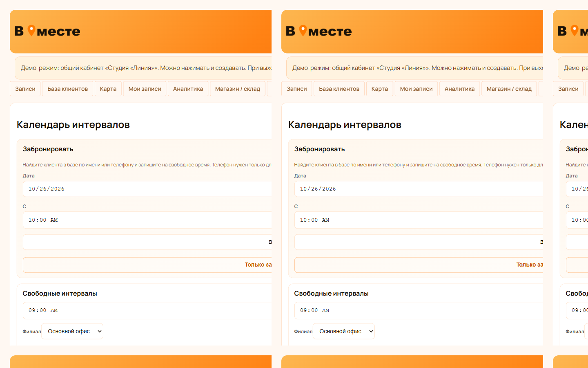Click the 10:00 AM start time in the middle copy
Screen dimensions: 588x368
[x=419, y=220]
